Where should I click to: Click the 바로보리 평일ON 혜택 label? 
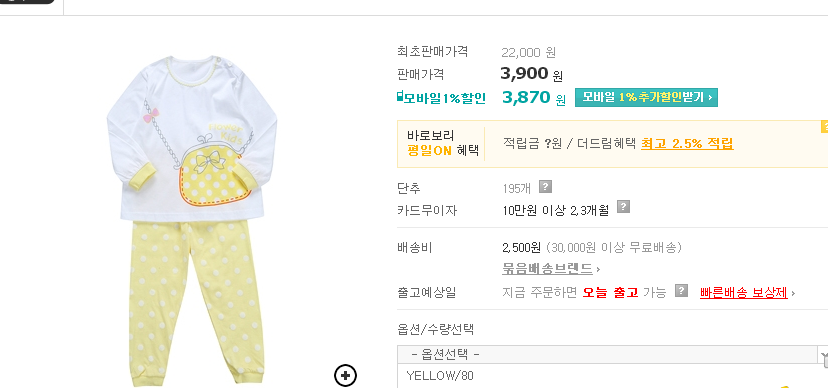[x=443, y=143]
